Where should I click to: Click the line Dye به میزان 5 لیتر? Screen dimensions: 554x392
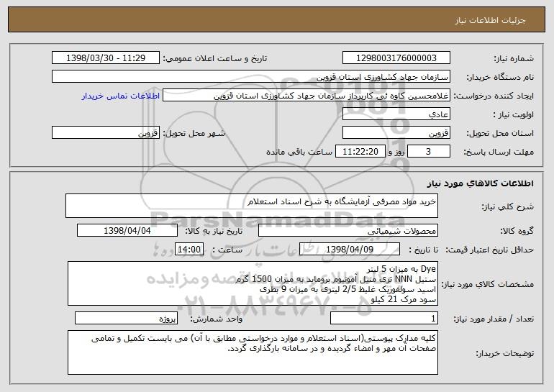(401, 269)
